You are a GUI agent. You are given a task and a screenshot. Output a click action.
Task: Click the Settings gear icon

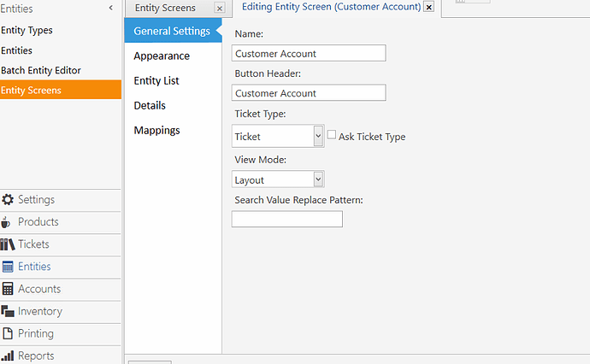tap(8, 199)
